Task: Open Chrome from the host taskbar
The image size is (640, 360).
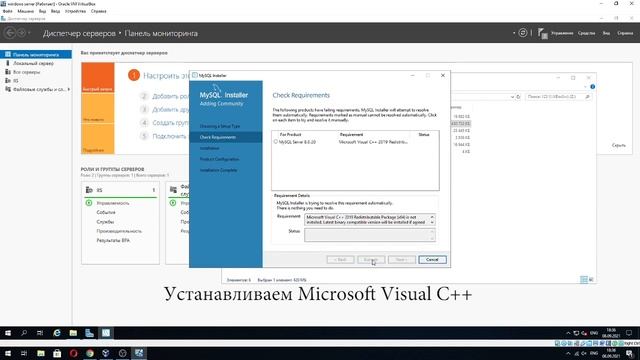Action: 90,353
